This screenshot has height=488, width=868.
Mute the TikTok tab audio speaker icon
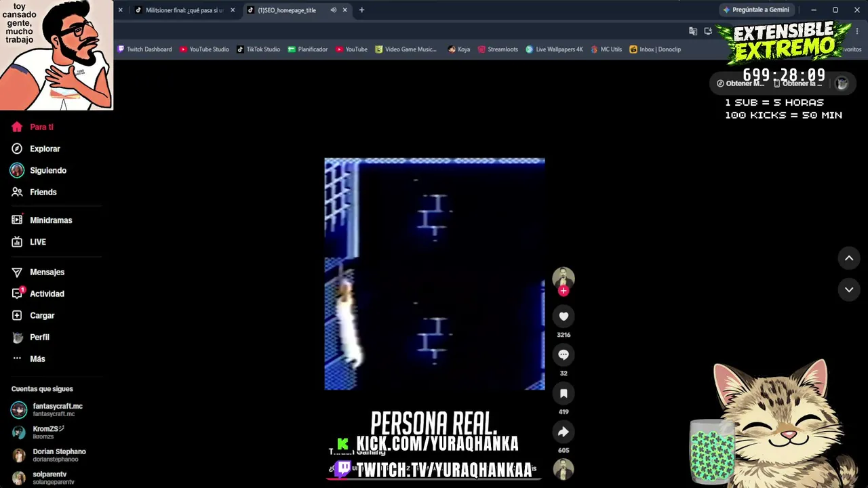point(333,10)
